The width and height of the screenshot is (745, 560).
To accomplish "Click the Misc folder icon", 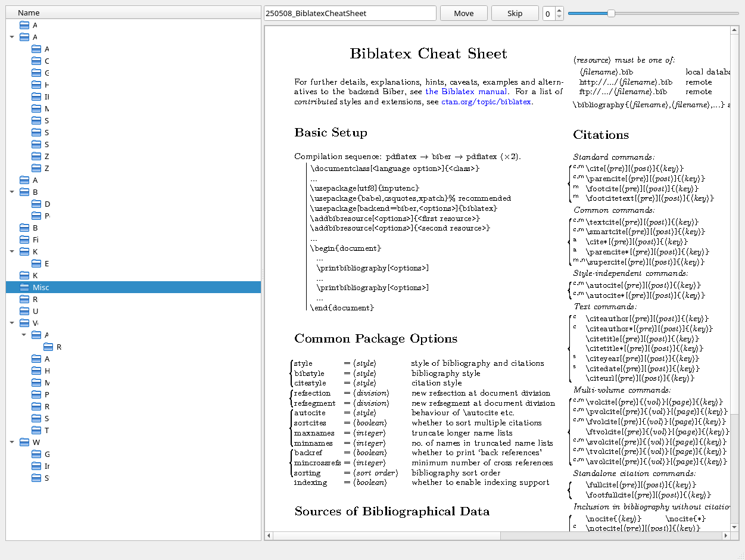I will pyautogui.click(x=24, y=287).
